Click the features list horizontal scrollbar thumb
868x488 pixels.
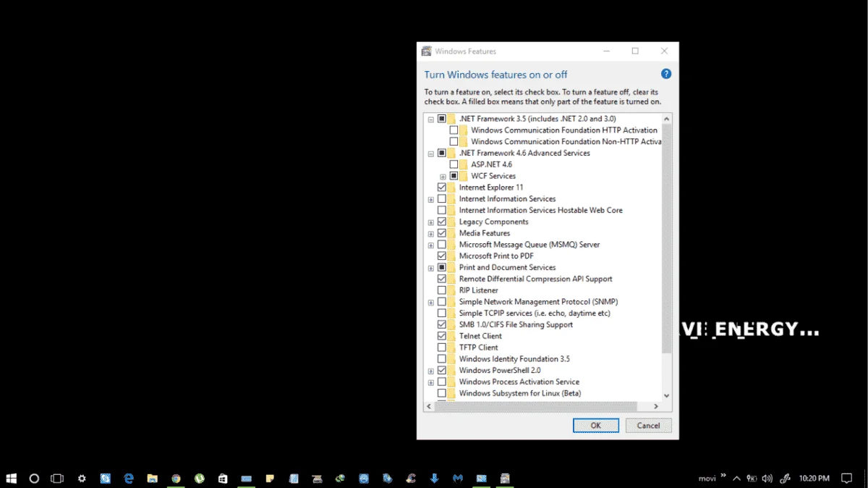(535, 406)
